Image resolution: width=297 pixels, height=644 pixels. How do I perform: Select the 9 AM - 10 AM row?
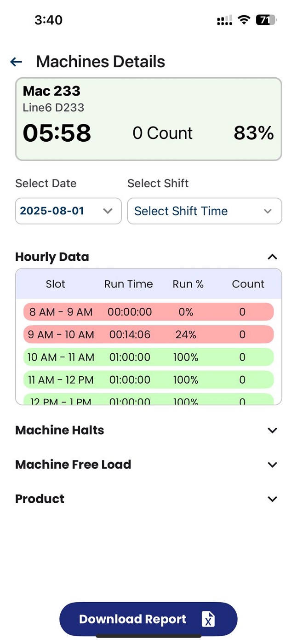coord(148,334)
